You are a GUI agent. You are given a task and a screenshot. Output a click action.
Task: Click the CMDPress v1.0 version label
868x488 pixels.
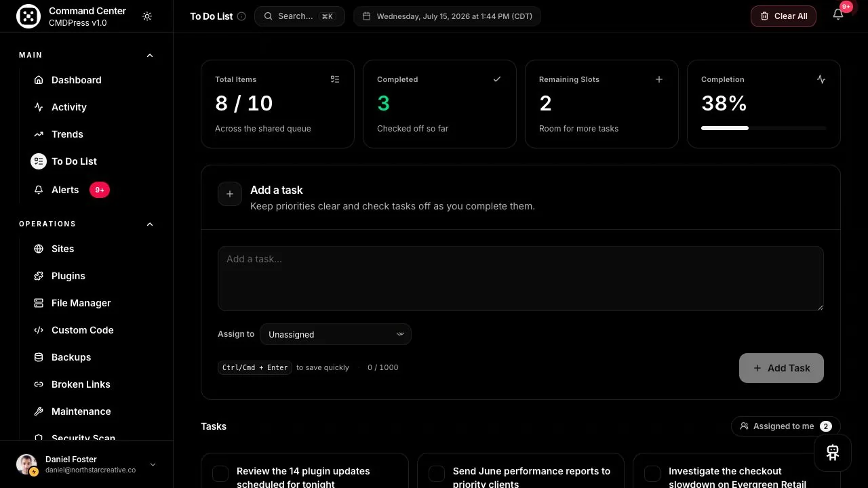click(77, 23)
